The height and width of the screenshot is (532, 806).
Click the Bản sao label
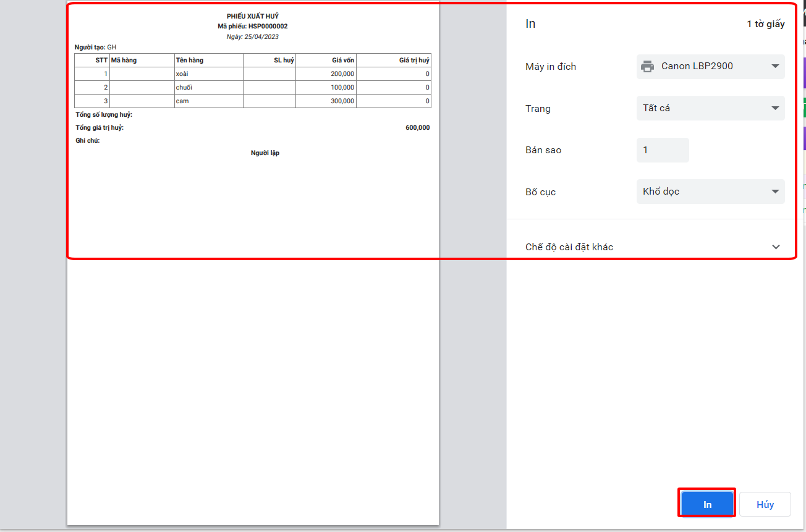point(543,150)
